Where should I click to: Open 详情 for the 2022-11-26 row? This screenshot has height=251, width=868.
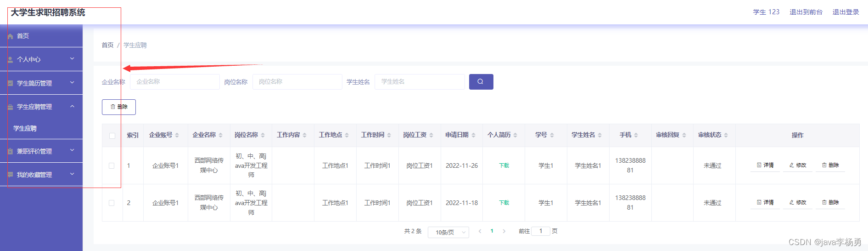[765, 165]
